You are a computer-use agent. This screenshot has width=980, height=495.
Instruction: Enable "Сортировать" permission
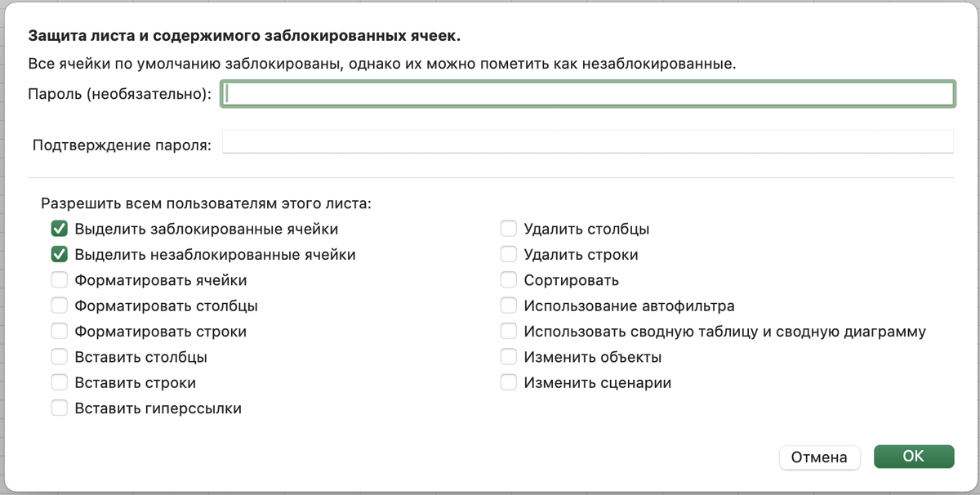[508, 279]
